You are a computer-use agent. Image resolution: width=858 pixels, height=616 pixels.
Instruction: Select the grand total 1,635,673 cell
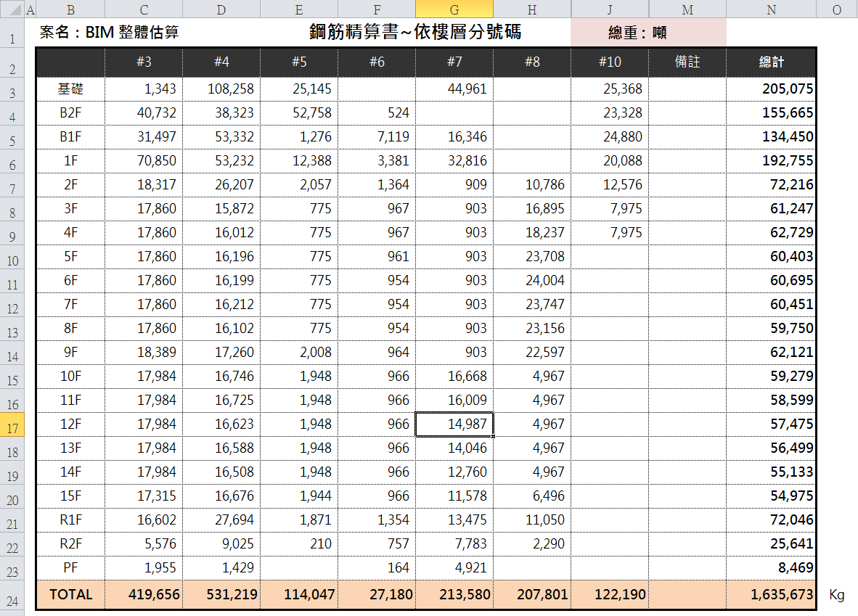[771, 594]
